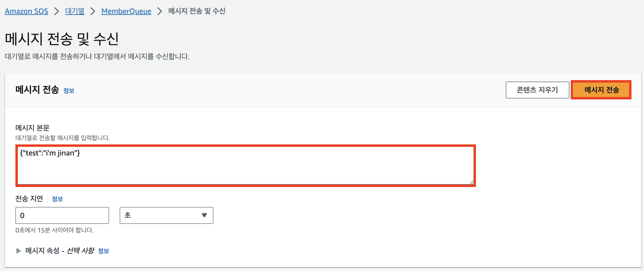Viewport: 644px width, 271px height.
Task: Click the breadcrumb chevron after MemberQueue
Action: [159, 11]
